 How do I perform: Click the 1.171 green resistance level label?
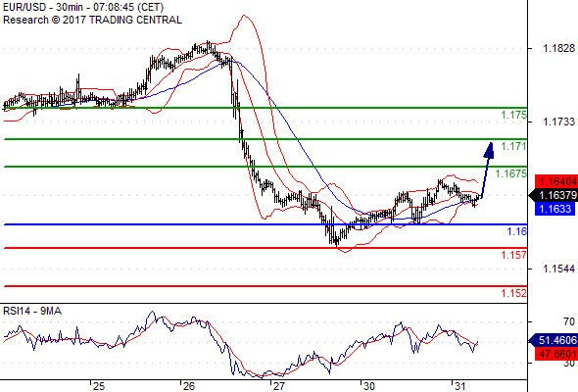pos(513,146)
